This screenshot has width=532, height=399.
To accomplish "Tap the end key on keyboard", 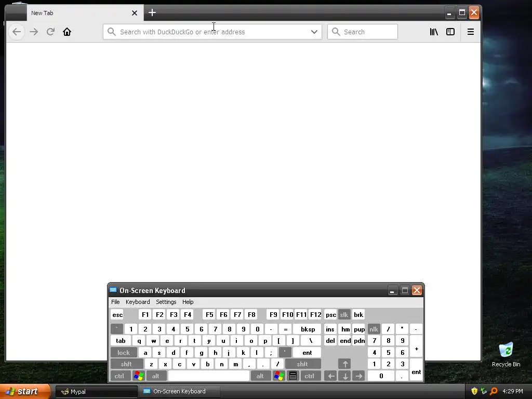I will tap(345, 341).
